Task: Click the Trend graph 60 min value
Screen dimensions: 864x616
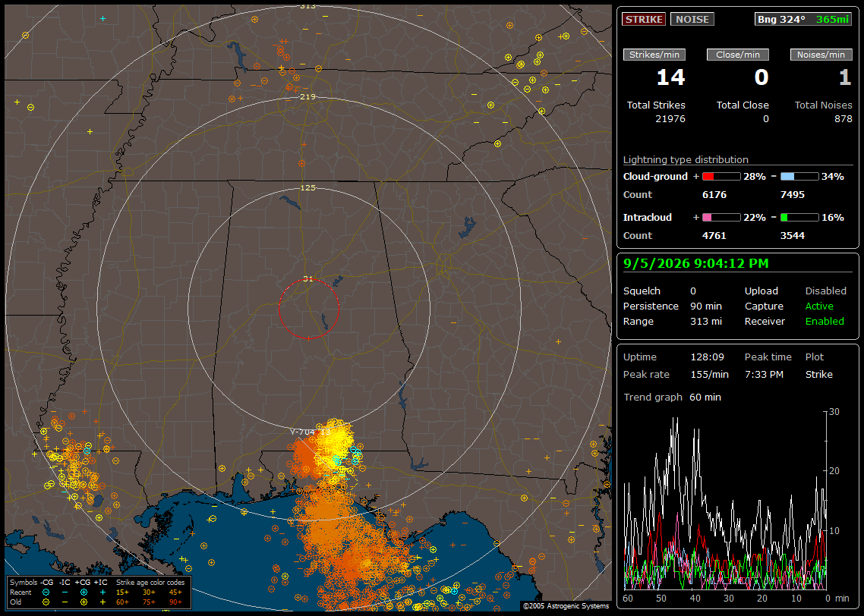Action: [705, 397]
